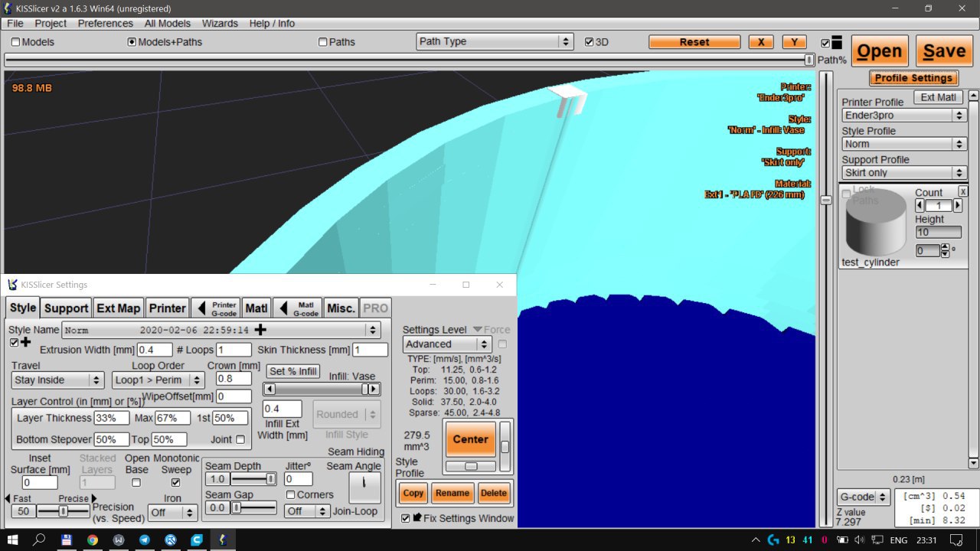The image size is (980, 551).
Task: Open Windows Start menu
Action: pyautogui.click(x=12, y=540)
